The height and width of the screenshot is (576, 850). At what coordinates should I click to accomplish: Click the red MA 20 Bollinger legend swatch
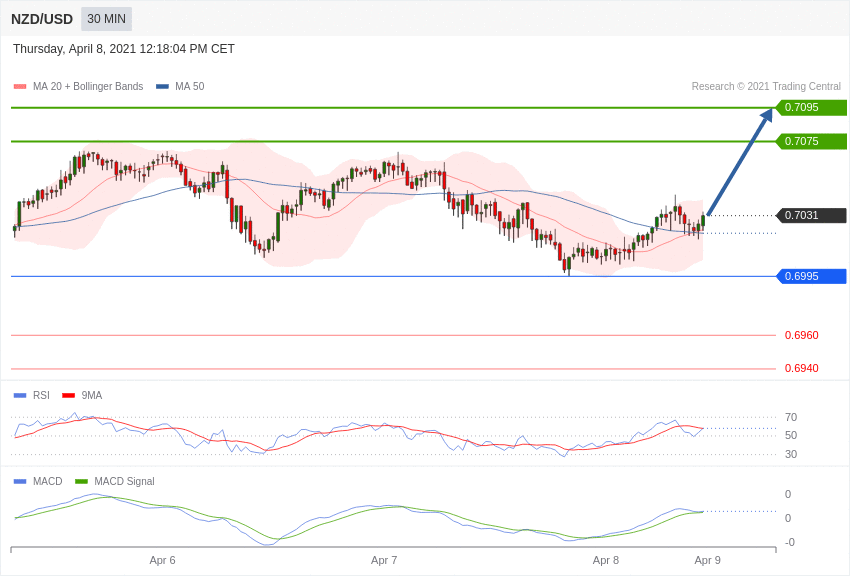[20, 87]
